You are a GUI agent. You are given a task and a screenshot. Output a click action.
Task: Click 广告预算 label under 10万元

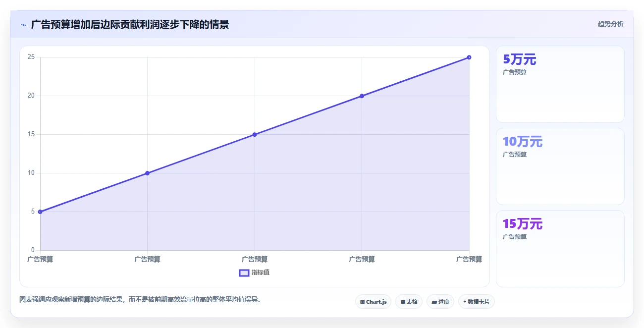[515, 155]
